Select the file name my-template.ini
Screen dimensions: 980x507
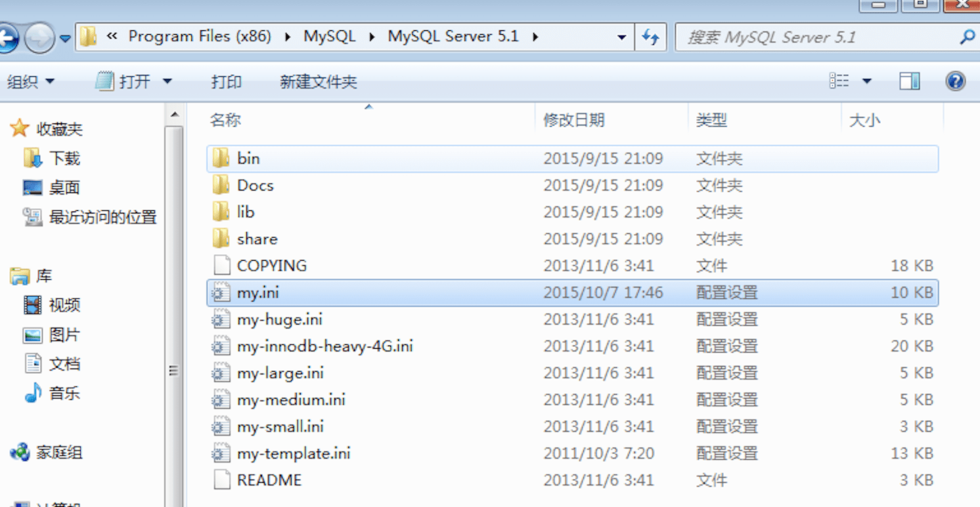(294, 453)
